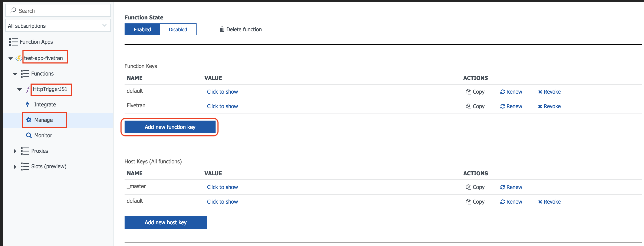Screen dimensions: 644x246
Task: Click copy icon for _master host key
Action: [468, 187]
